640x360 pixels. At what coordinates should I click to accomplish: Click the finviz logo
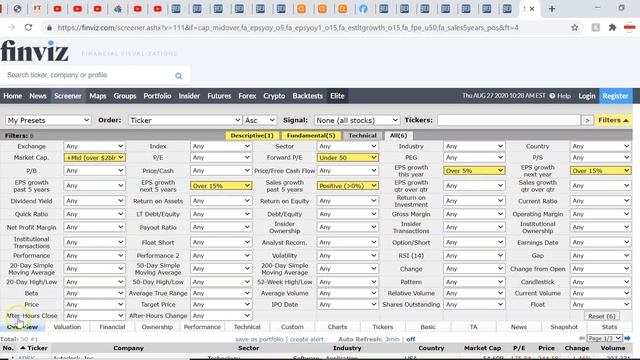click(34, 51)
